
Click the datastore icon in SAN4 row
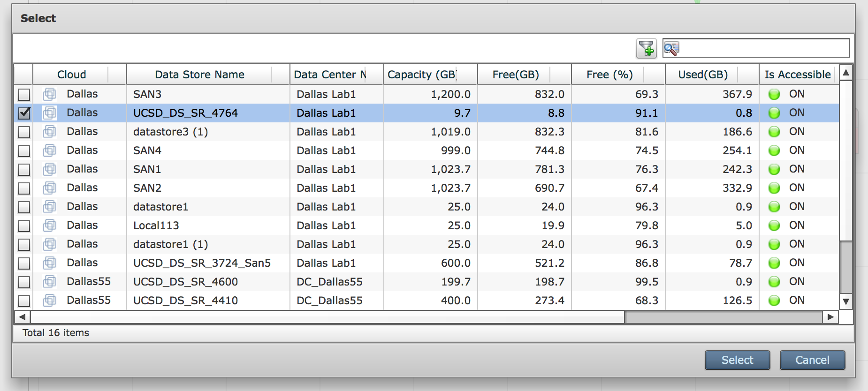50,150
